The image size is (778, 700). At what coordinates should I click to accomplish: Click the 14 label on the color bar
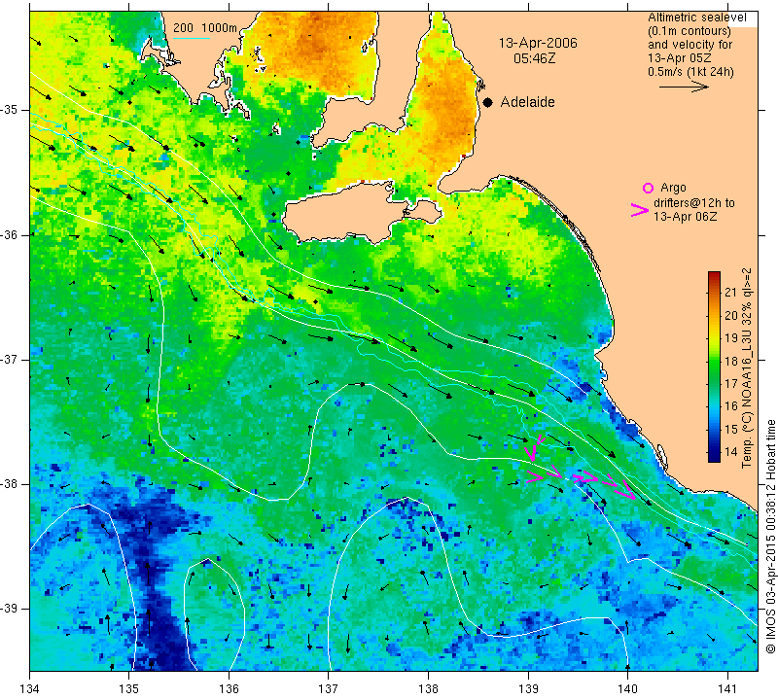pos(730,452)
